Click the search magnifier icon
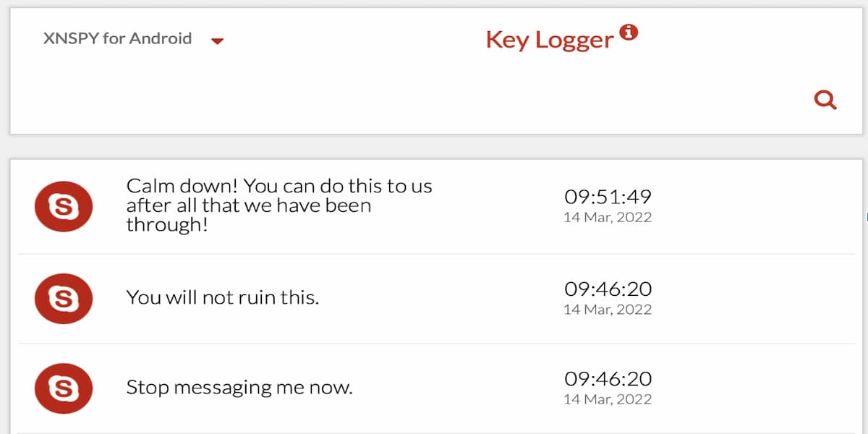This screenshot has width=868, height=434. pyautogui.click(x=825, y=100)
